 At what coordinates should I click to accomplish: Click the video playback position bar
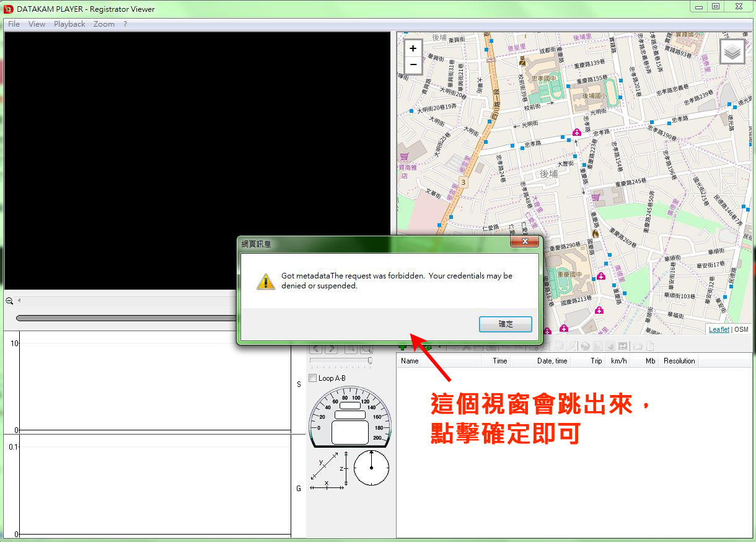tap(127, 318)
